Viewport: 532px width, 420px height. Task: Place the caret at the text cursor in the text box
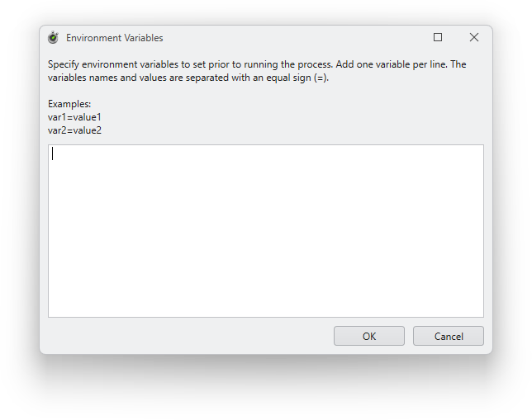pyautogui.click(x=53, y=153)
